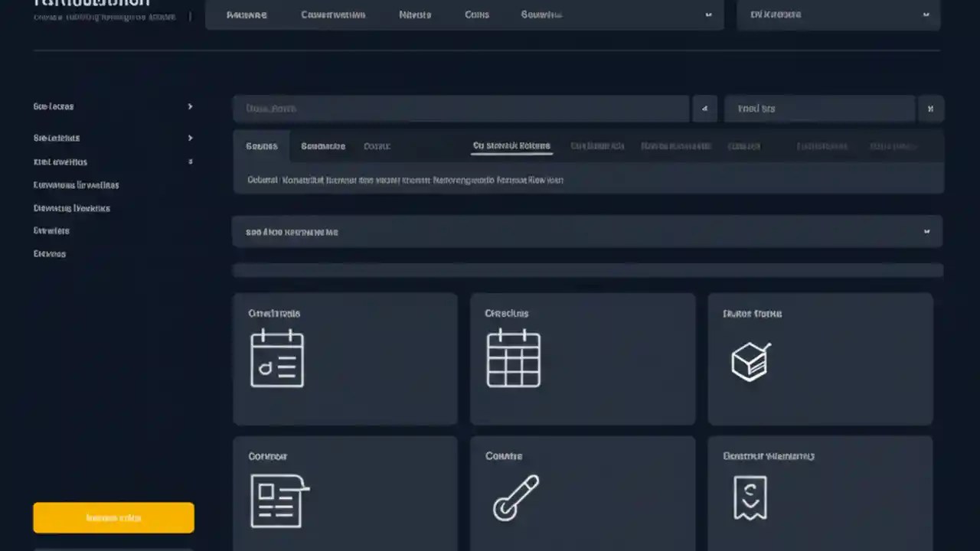The height and width of the screenshot is (551, 980).
Task: Click the package box icon in top-right card
Action: pyautogui.click(x=750, y=360)
